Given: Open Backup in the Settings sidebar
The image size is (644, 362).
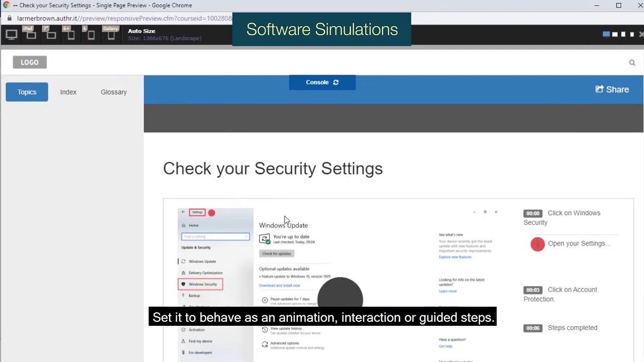Looking at the screenshot, I should tap(194, 296).
